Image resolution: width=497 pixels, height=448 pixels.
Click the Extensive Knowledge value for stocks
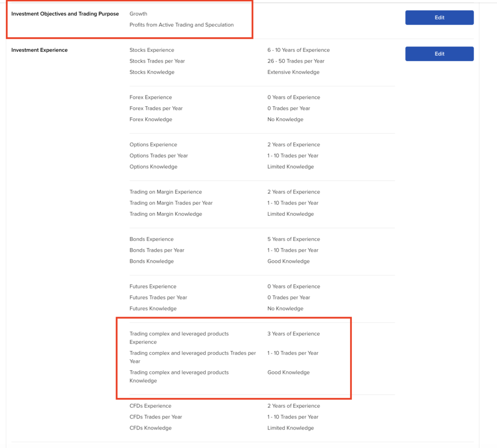click(x=293, y=72)
